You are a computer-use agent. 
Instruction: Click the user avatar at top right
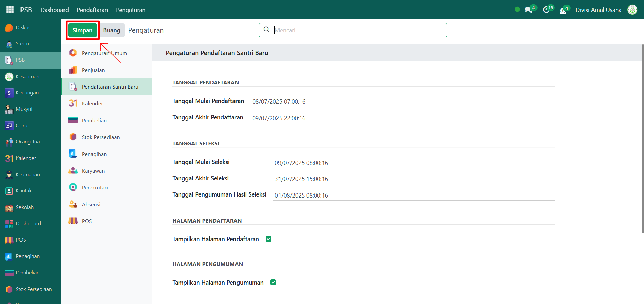point(632,10)
